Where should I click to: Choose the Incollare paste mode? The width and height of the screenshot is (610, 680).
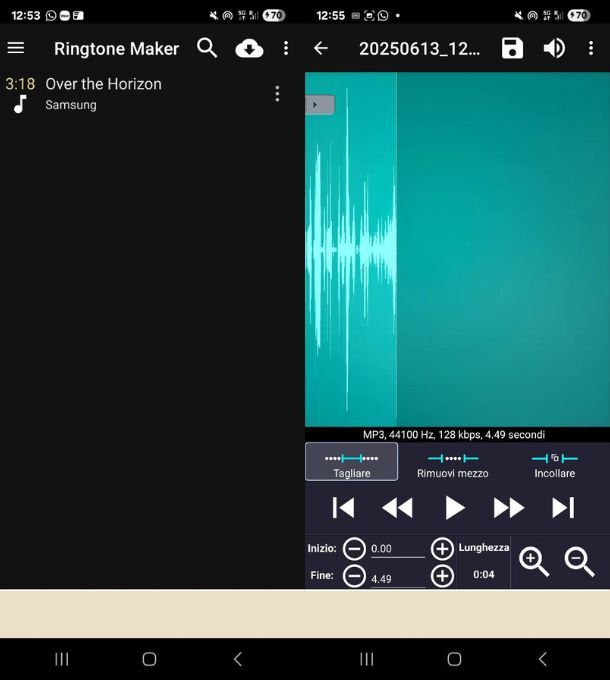point(554,462)
